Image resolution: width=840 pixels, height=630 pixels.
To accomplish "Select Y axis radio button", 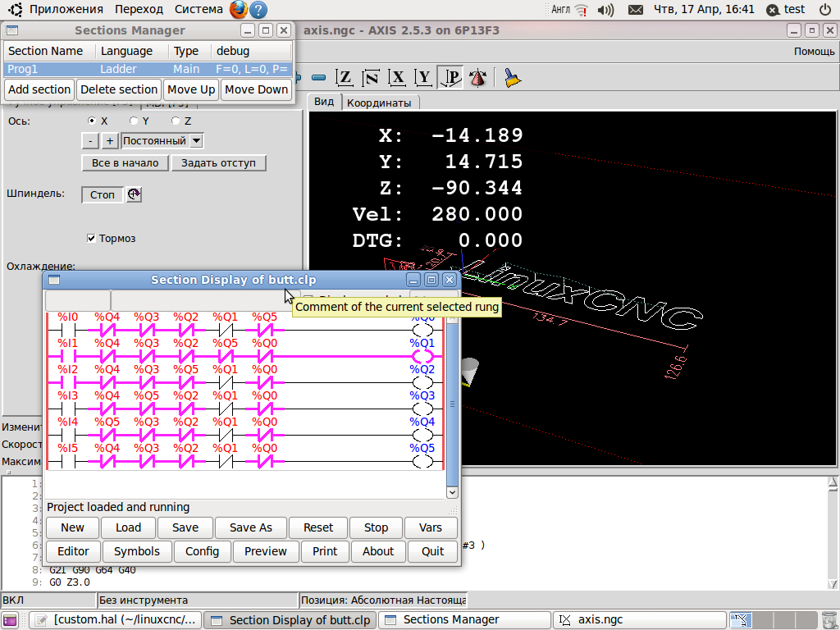I will [x=134, y=121].
